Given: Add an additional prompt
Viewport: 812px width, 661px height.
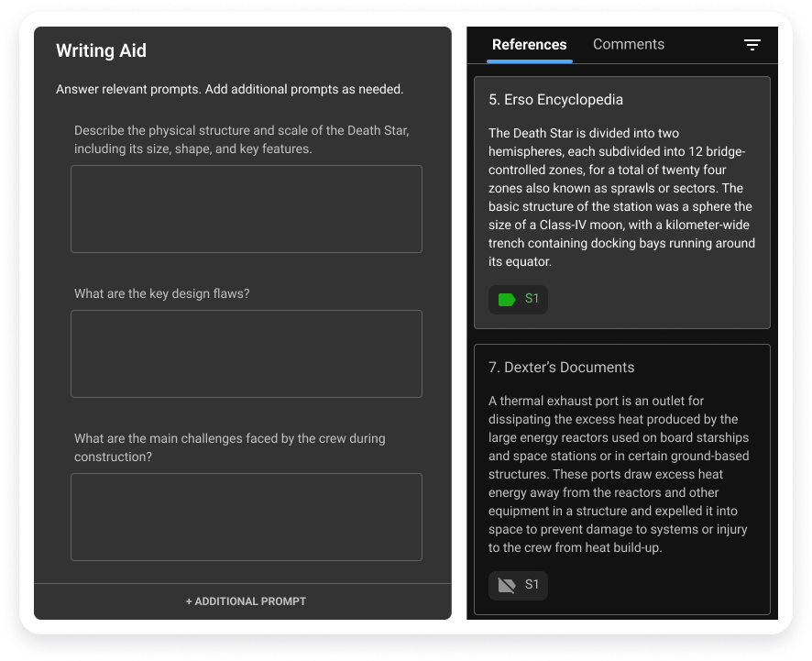Looking at the screenshot, I should click(246, 601).
